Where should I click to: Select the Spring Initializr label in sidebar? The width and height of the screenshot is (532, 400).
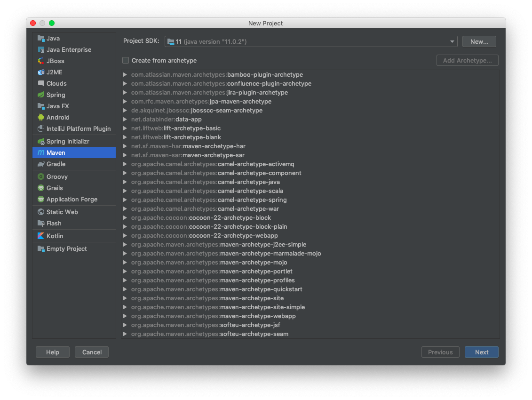[68, 141]
